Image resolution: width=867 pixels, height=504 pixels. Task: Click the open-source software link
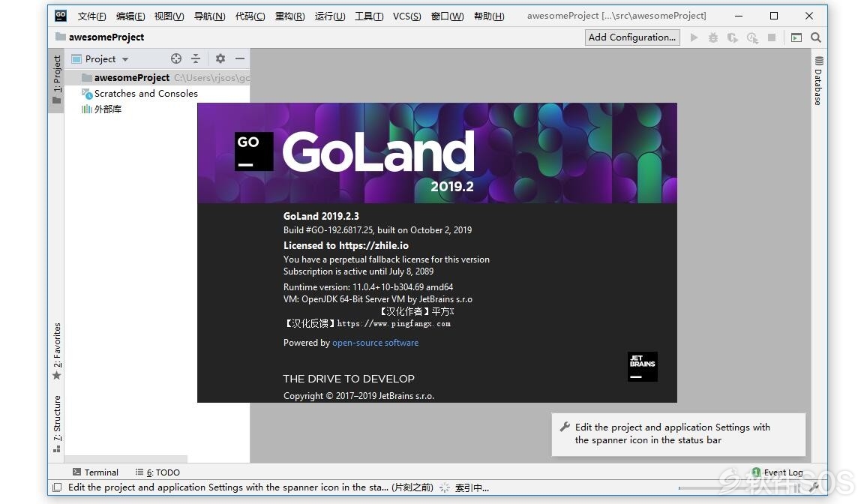376,343
